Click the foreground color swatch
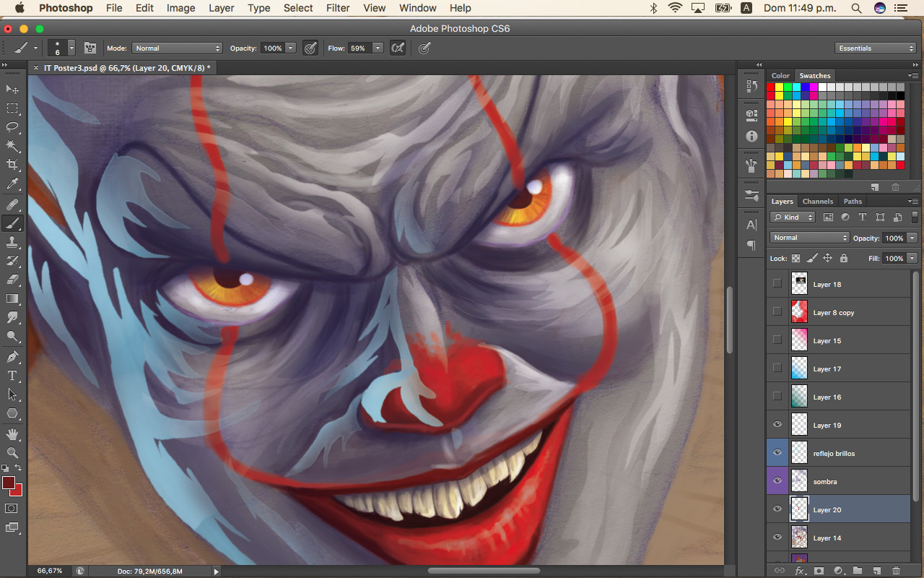 tap(8, 483)
